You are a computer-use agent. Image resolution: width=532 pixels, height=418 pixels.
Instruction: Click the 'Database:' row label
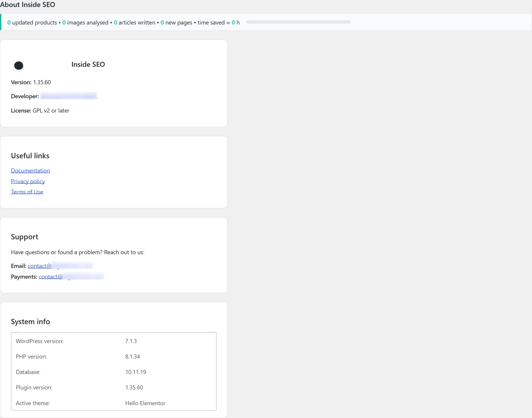pyautogui.click(x=28, y=372)
